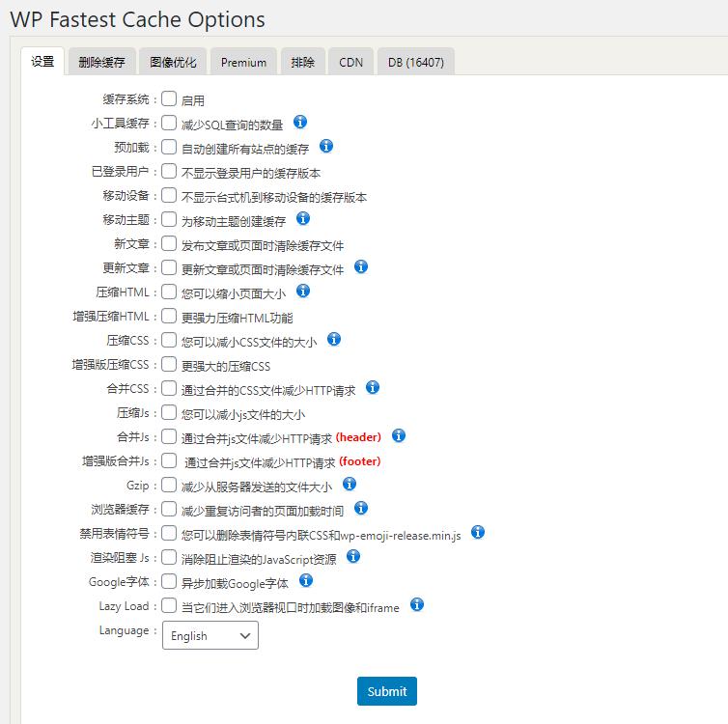Open info icon for 浏览器缓存

pyautogui.click(x=361, y=508)
